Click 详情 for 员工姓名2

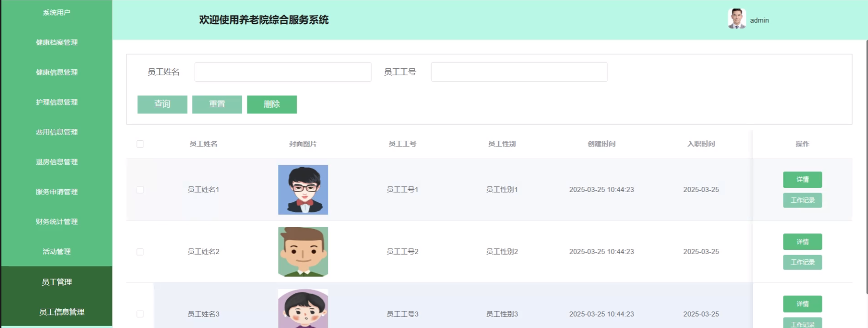click(802, 241)
